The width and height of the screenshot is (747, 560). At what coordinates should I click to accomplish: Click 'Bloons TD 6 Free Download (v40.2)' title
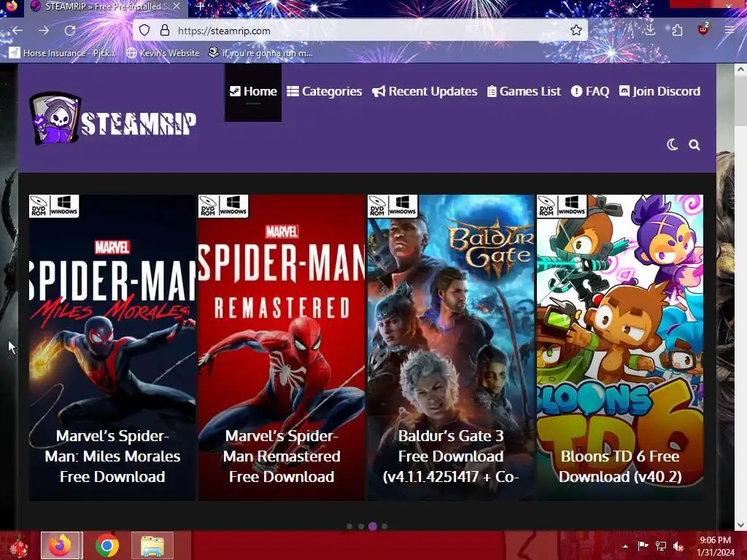[x=620, y=466]
